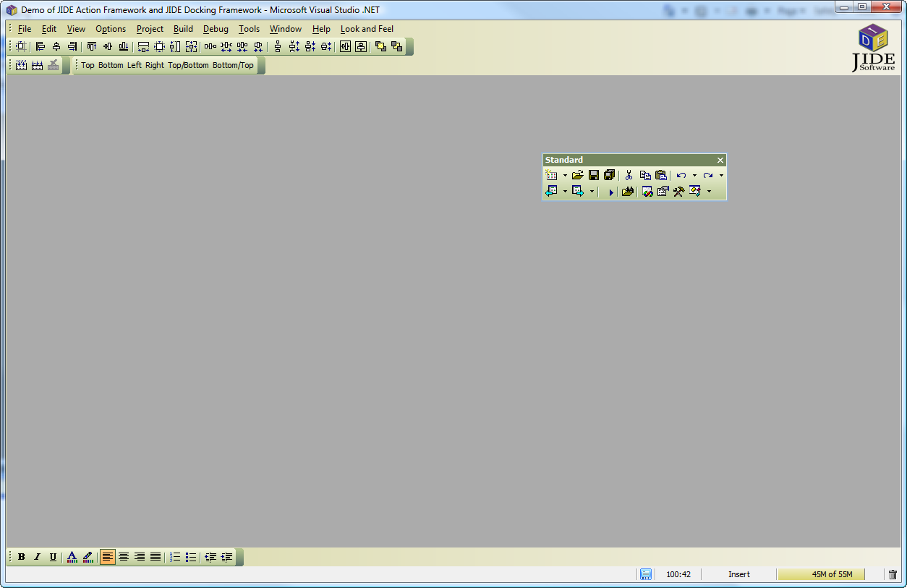Open the Project menu

(x=150, y=29)
